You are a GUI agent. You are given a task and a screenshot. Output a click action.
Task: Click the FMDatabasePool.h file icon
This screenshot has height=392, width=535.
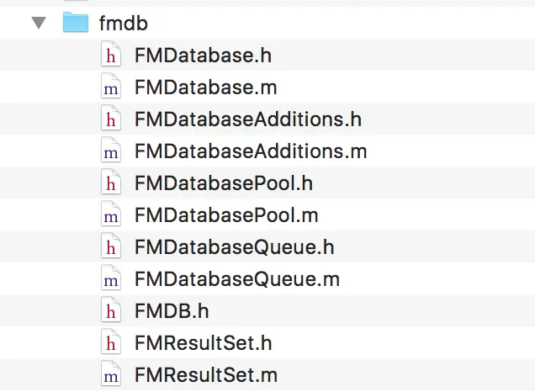tap(111, 183)
